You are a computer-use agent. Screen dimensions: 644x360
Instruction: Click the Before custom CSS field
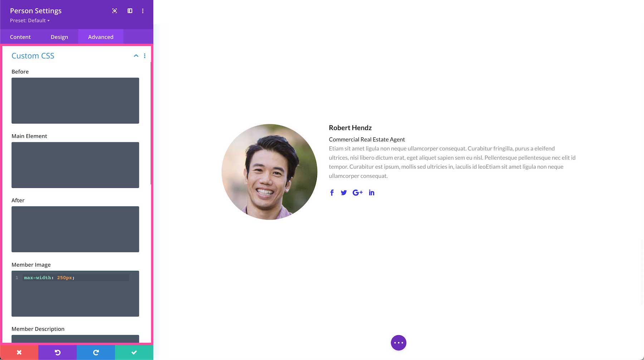75,101
